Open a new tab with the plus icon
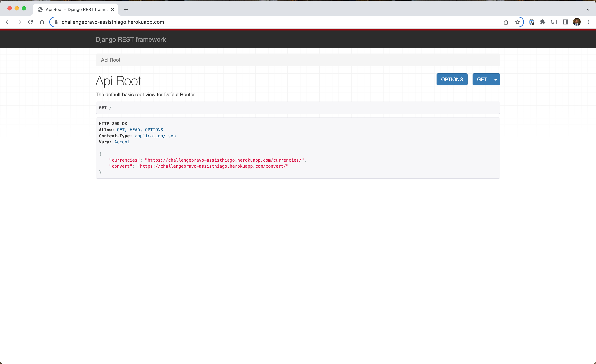 click(126, 10)
